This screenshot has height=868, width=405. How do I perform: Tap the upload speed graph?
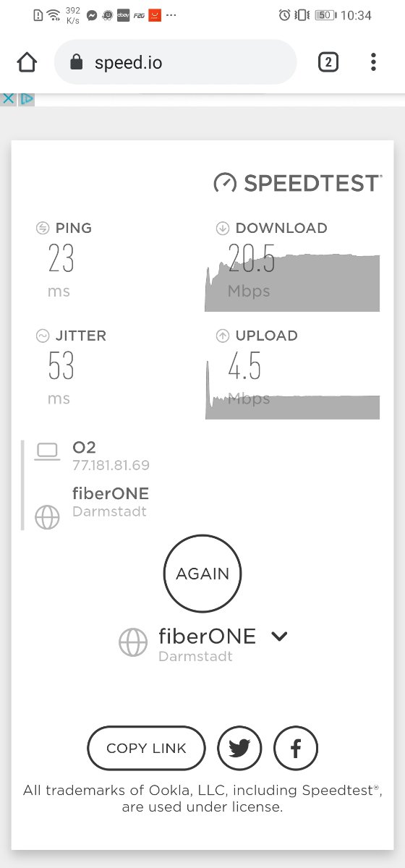pos(292,388)
